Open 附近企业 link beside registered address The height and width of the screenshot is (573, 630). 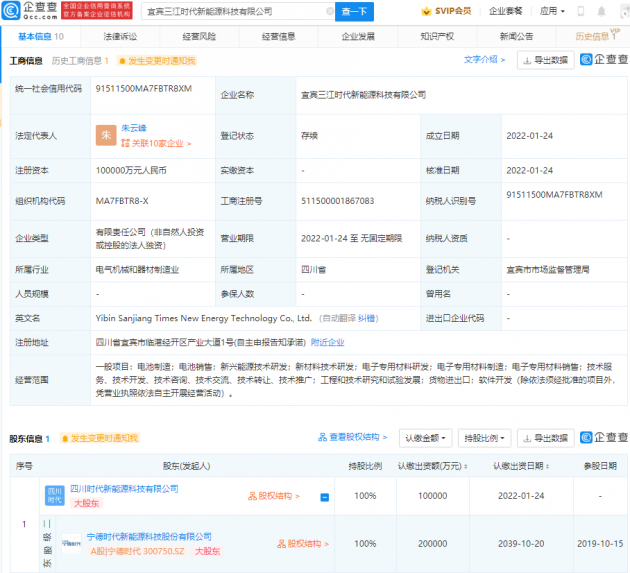click(x=327, y=342)
